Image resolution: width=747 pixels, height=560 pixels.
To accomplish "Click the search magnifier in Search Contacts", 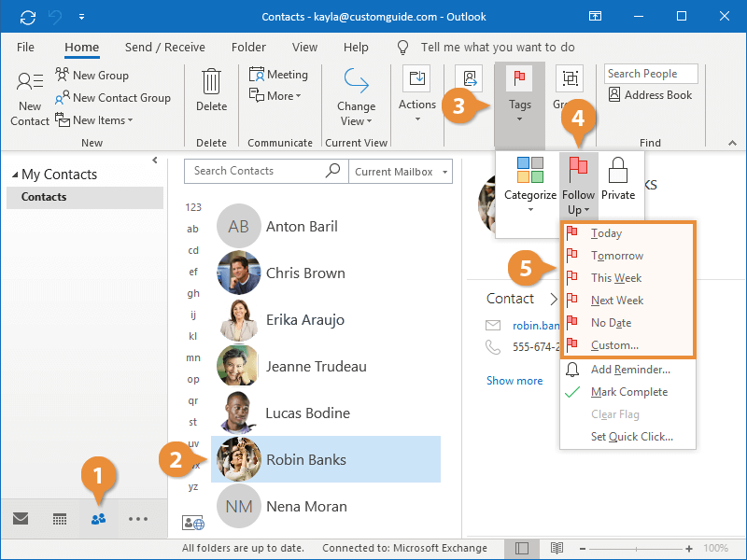I will [x=332, y=171].
